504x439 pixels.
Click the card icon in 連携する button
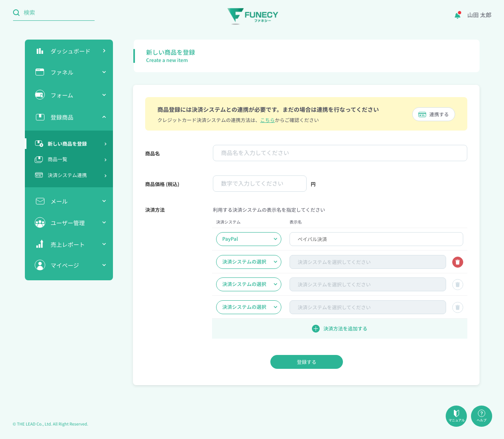[x=422, y=115]
